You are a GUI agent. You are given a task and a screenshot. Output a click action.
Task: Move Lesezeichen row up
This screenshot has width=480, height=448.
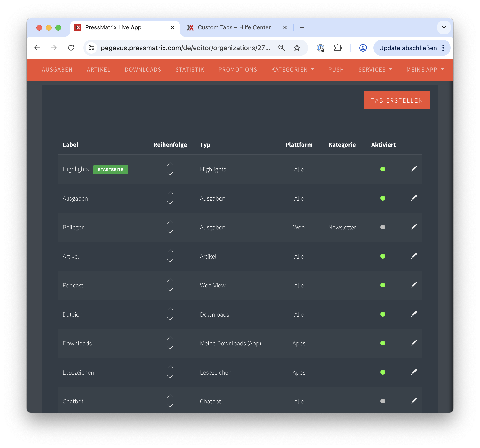(170, 367)
